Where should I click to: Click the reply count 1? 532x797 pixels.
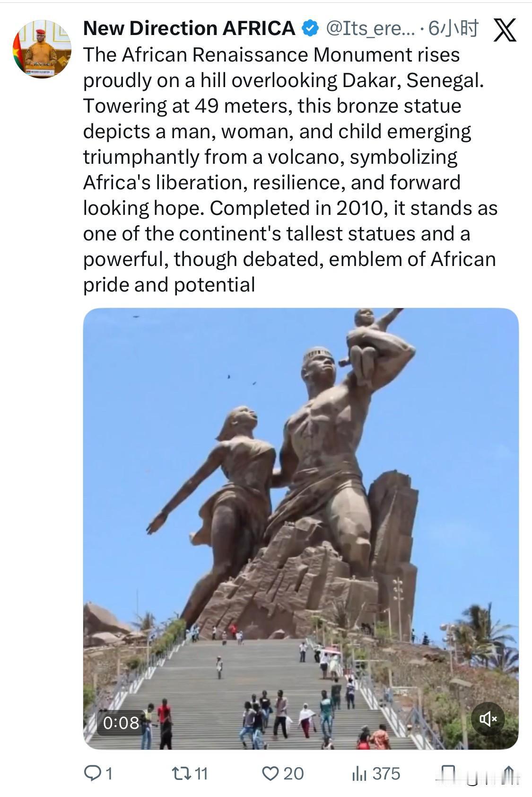(109, 774)
